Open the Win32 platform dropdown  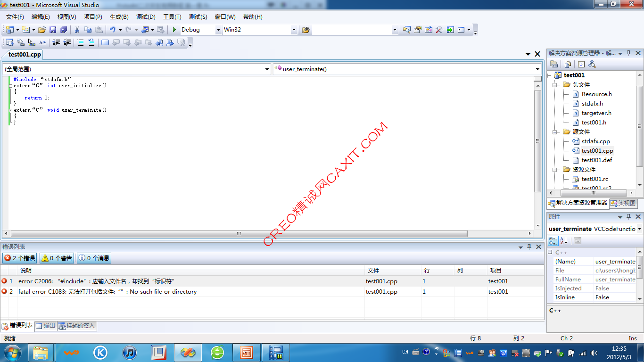[294, 30]
